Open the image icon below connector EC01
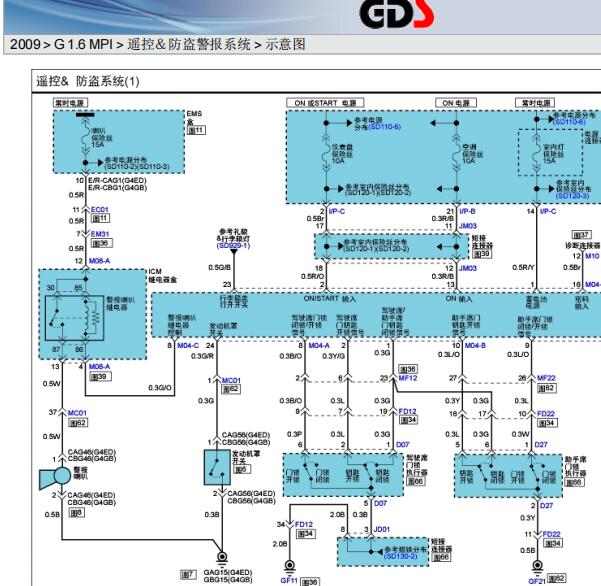The height and width of the screenshot is (586, 601). point(100,218)
